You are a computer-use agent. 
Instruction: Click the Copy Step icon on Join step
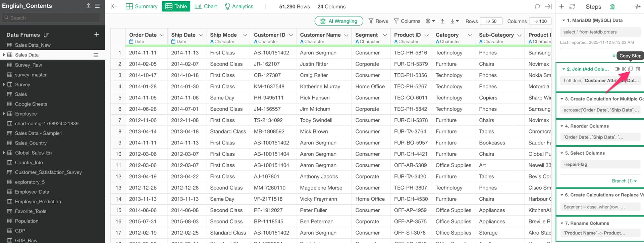[x=631, y=69]
